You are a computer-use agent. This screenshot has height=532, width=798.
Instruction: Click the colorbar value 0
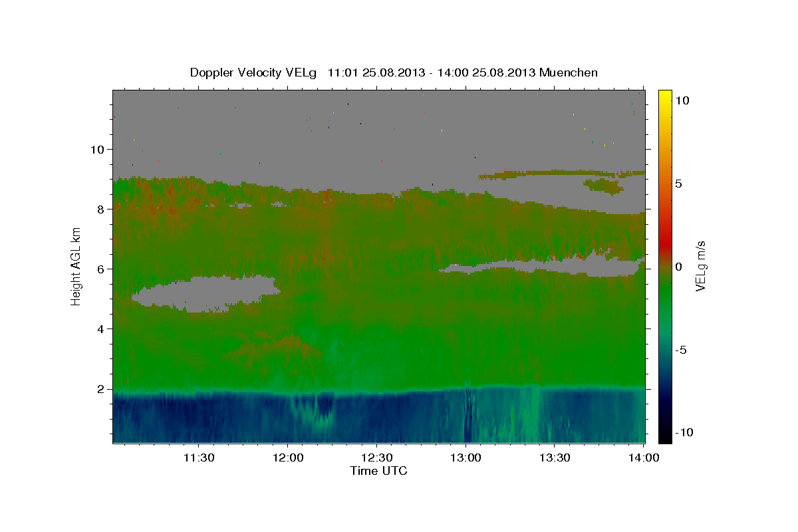click(x=678, y=267)
